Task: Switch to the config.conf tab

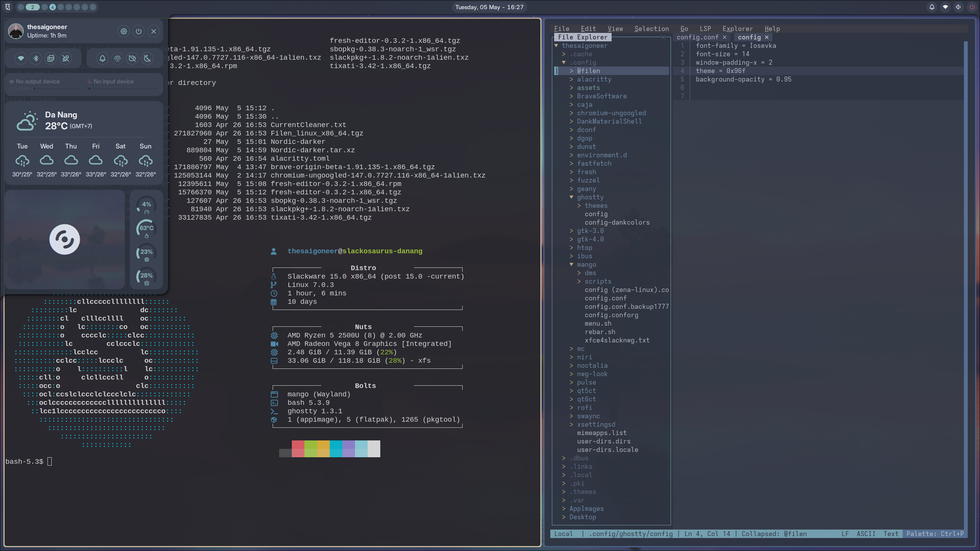Action: click(x=697, y=37)
